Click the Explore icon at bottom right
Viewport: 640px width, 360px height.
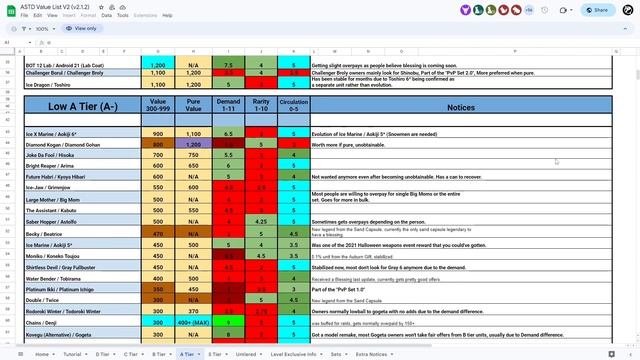coord(611,354)
